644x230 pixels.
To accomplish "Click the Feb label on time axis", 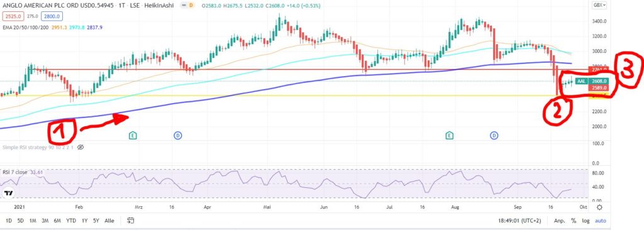I will 79,207.
